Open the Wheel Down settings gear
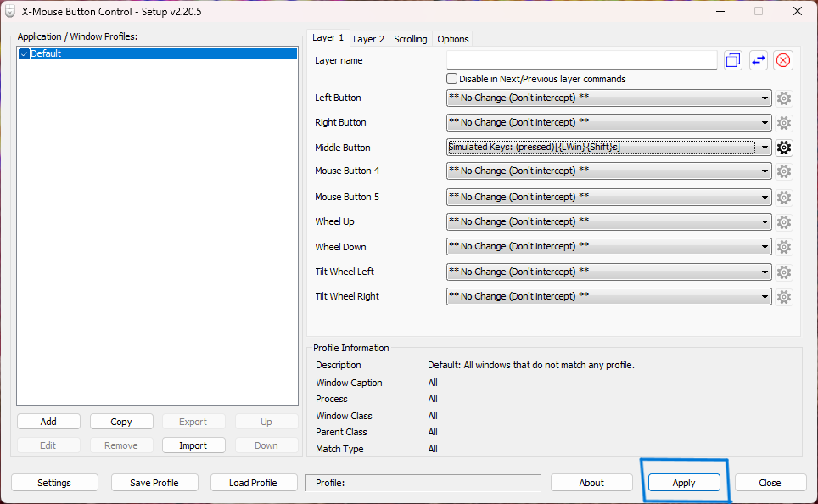 (783, 246)
